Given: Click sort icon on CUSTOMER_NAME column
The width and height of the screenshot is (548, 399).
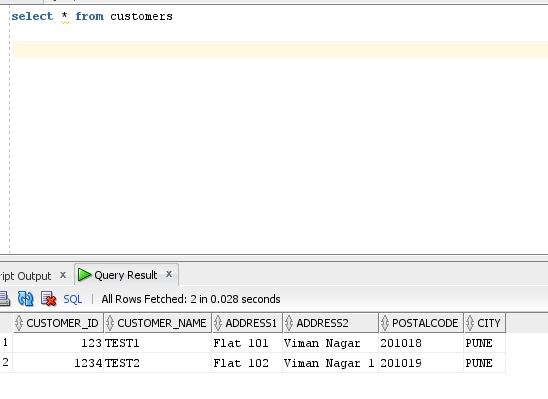Looking at the screenshot, I should 110,323.
